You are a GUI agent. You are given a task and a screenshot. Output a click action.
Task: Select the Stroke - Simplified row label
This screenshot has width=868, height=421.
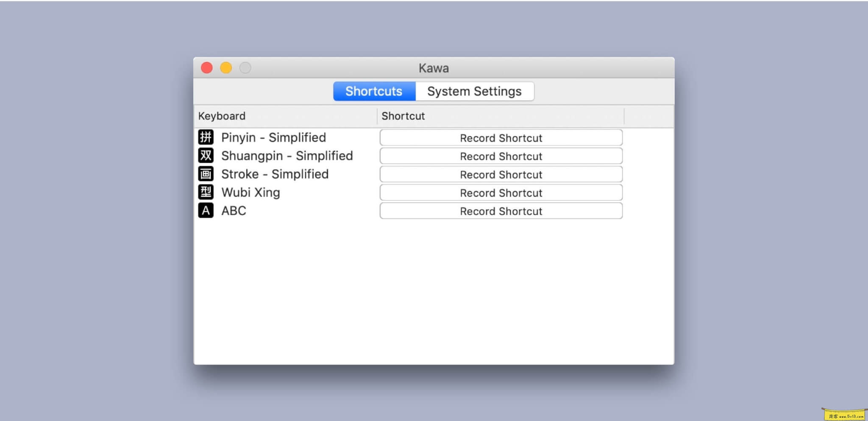275,174
